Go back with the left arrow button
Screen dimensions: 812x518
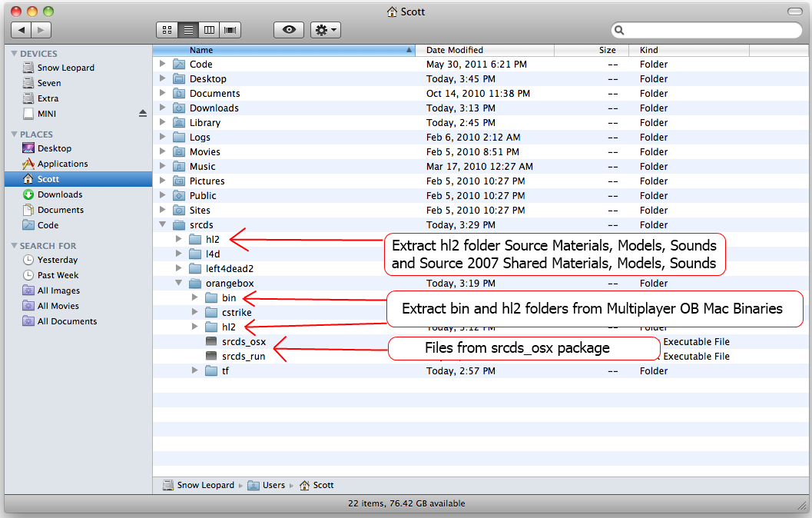coord(22,30)
